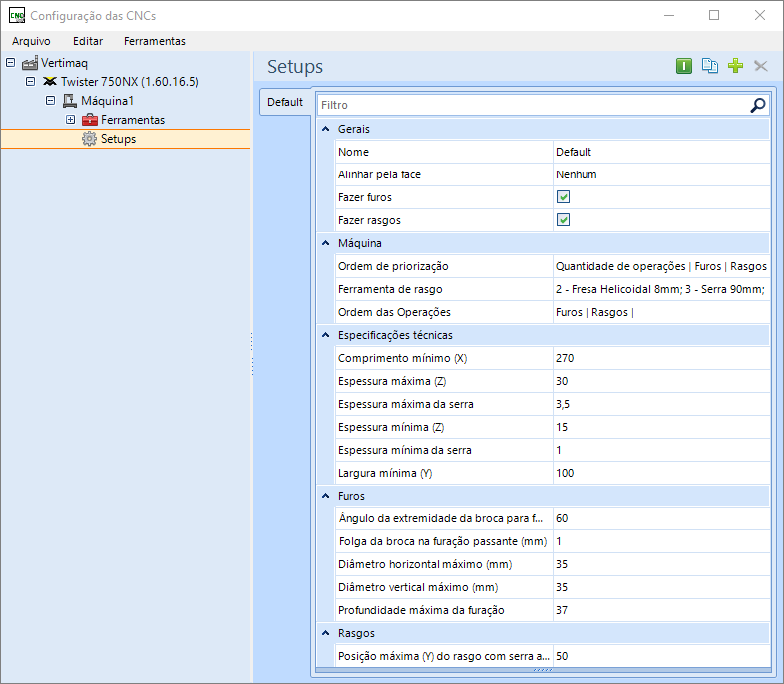Click the Setups gear icon in tree
The width and height of the screenshot is (784, 684).
[x=89, y=139]
